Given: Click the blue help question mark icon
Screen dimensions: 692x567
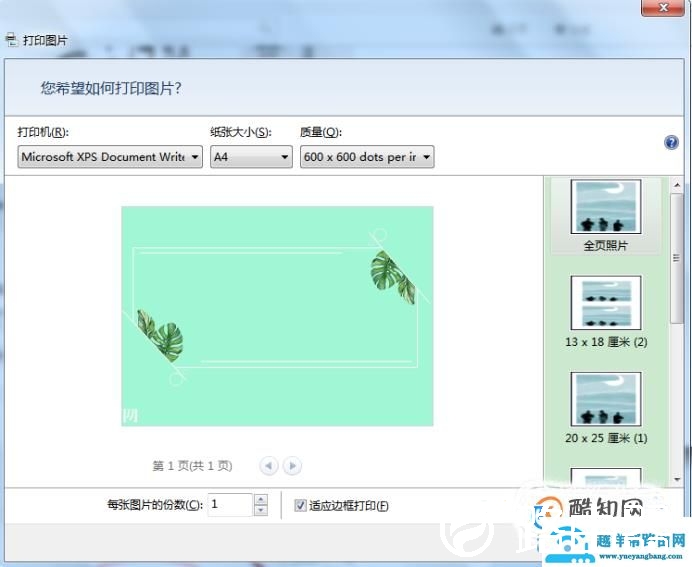Looking at the screenshot, I should point(671,143).
